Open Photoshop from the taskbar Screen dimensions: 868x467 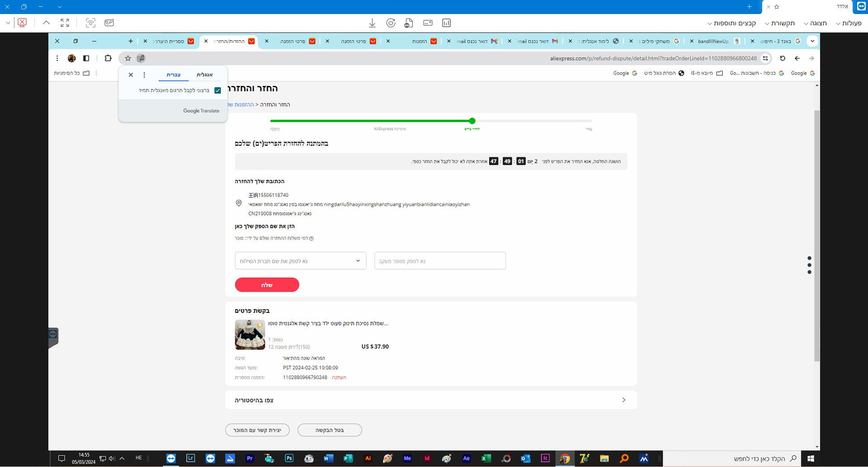point(289,458)
